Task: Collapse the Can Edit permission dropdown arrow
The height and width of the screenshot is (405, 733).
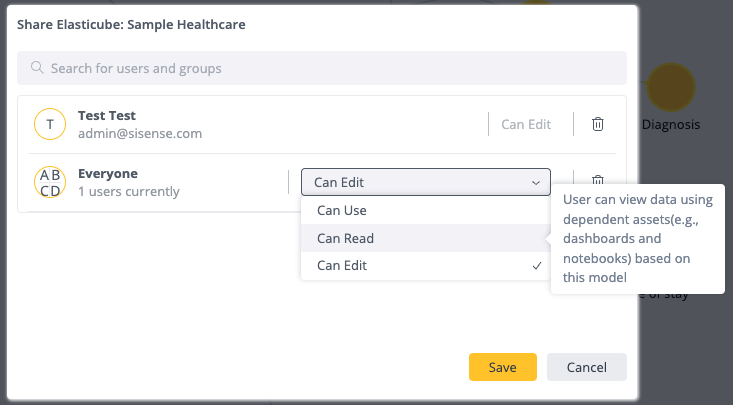Action: coord(536,182)
